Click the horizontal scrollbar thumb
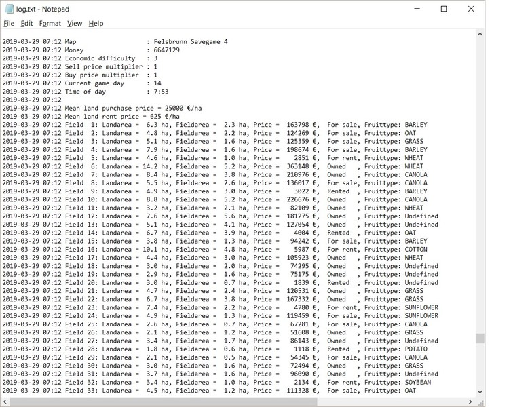This screenshot has width=532, height=407. (x=163, y=402)
